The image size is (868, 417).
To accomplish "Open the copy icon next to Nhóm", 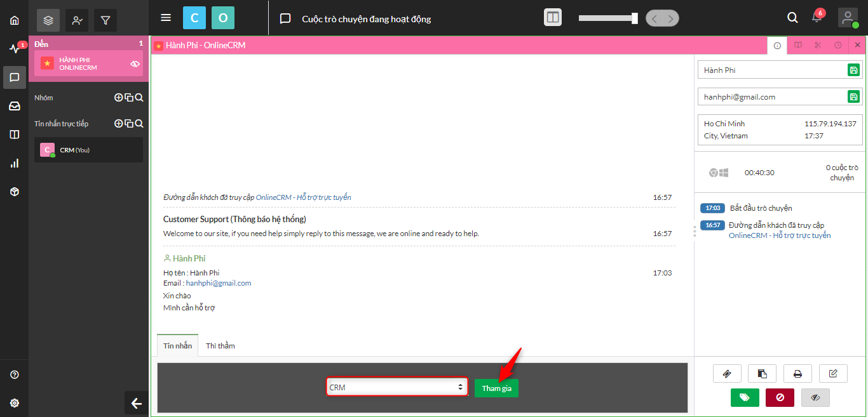I will point(129,98).
